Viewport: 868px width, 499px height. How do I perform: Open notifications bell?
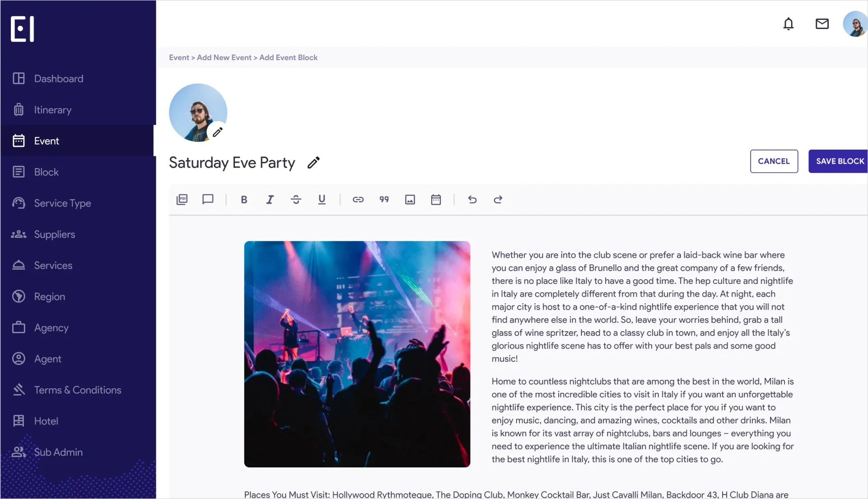pyautogui.click(x=789, y=24)
